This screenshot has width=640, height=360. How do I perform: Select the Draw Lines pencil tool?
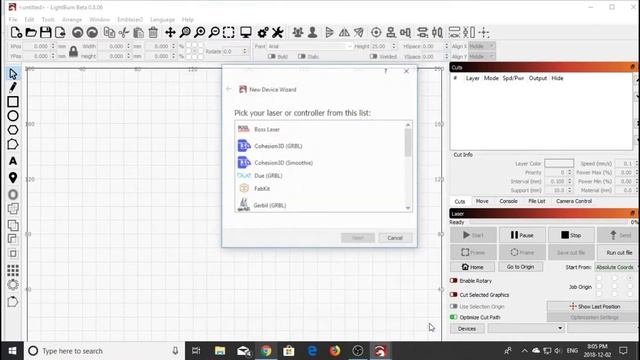coord(13,87)
